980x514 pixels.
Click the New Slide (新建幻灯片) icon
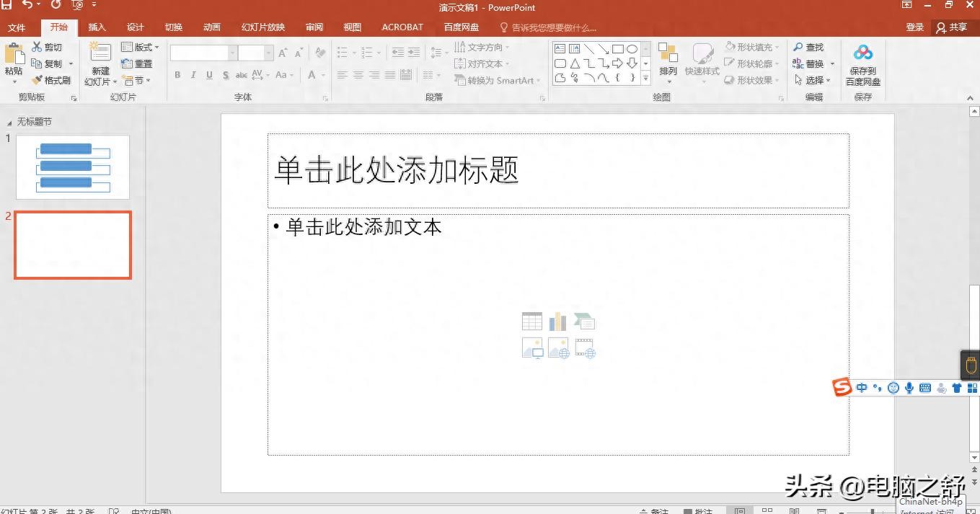point(100,53)
